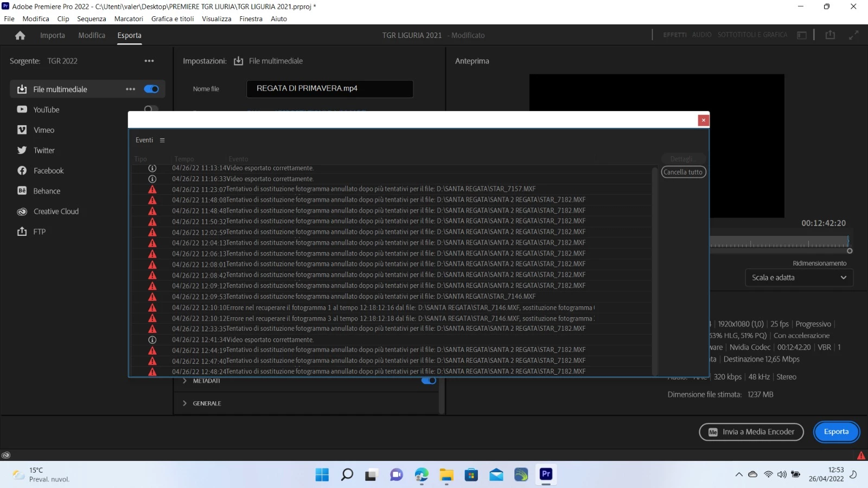Select the Facebook destination icon

point(22,170)
